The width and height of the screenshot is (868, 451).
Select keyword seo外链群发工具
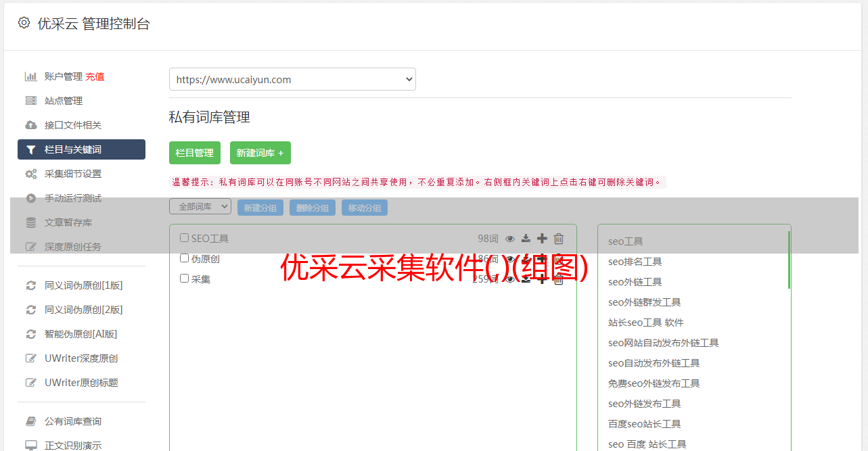point(644,302)
